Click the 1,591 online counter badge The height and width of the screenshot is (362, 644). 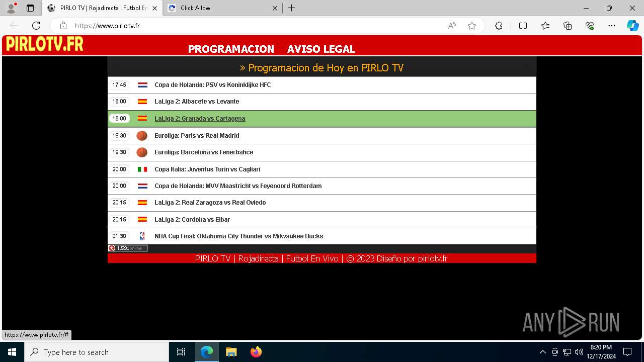coord(128,248)
